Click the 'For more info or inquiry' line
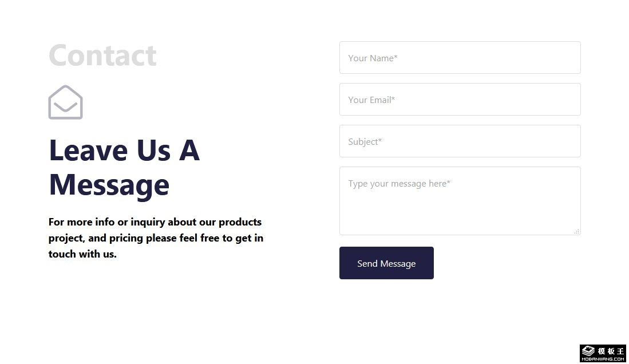Viewport: 629px width, 364px height. click(155, 222)
